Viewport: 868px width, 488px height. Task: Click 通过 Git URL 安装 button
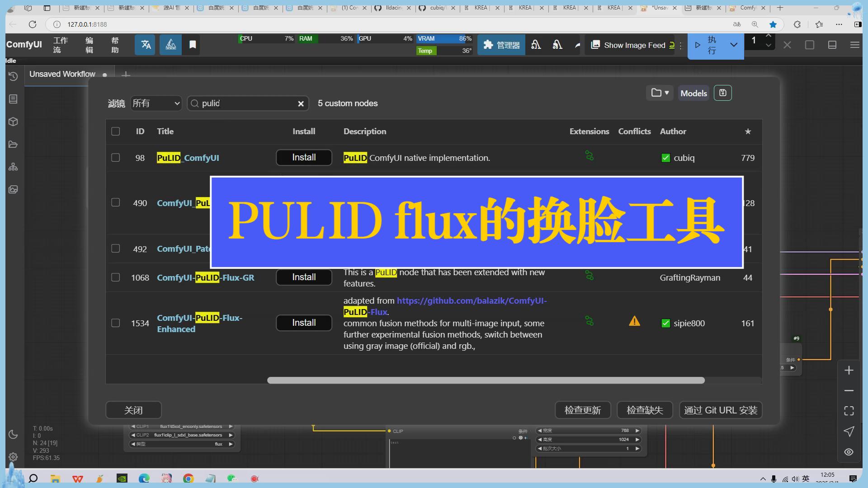[x=721, y=410]
